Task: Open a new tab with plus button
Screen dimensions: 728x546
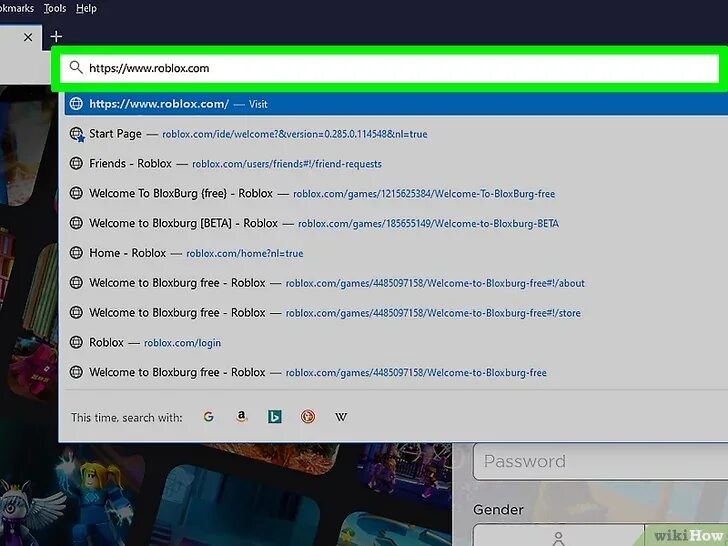Action: (x=56, y=36)
